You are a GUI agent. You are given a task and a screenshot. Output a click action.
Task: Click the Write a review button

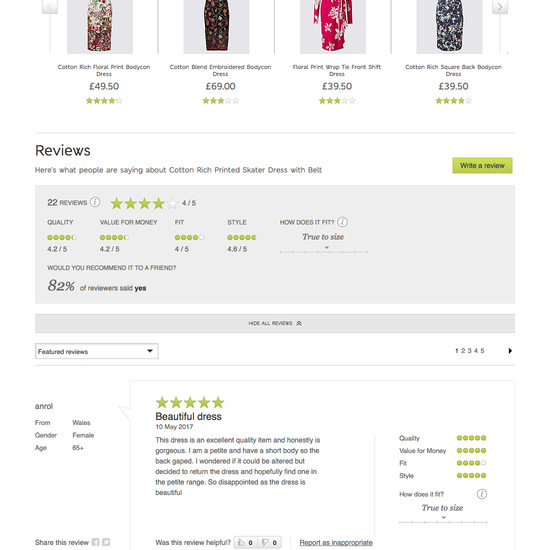click(482, 165)
